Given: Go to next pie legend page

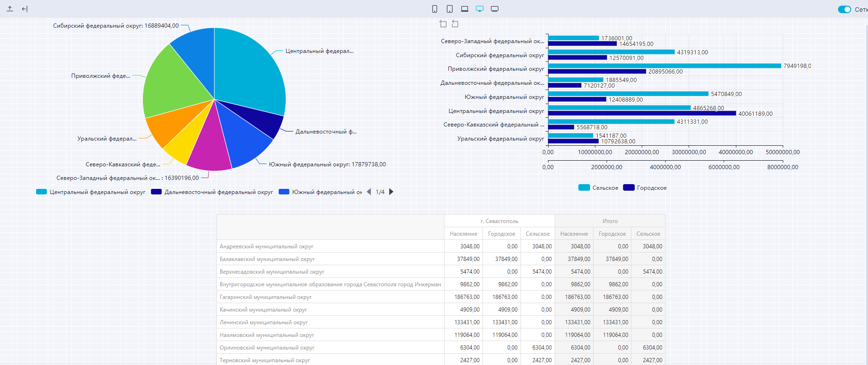Looking at the screenshot, I should pos(392,192).
